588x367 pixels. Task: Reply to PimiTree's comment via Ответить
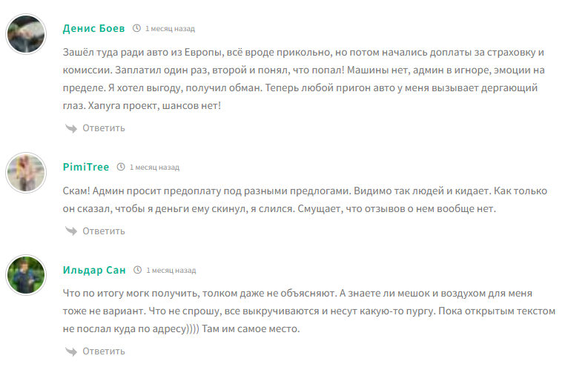point(103,231)
